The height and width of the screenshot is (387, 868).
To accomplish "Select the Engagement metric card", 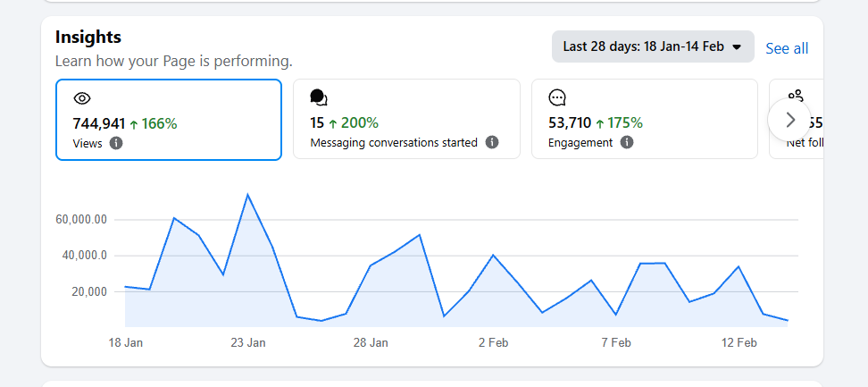I will 644,119.
